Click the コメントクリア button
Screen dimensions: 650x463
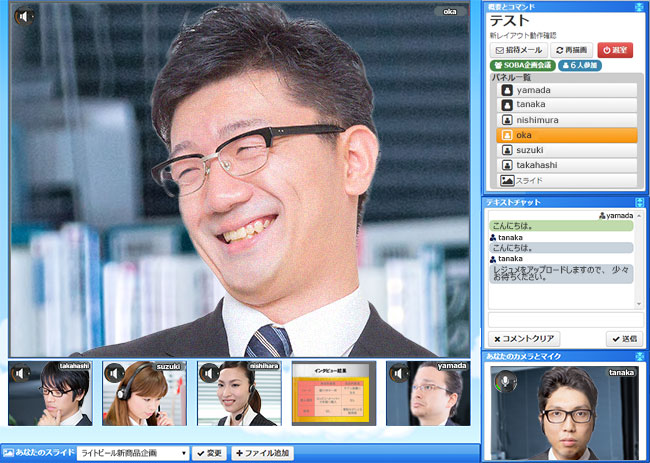click(524, 339)
